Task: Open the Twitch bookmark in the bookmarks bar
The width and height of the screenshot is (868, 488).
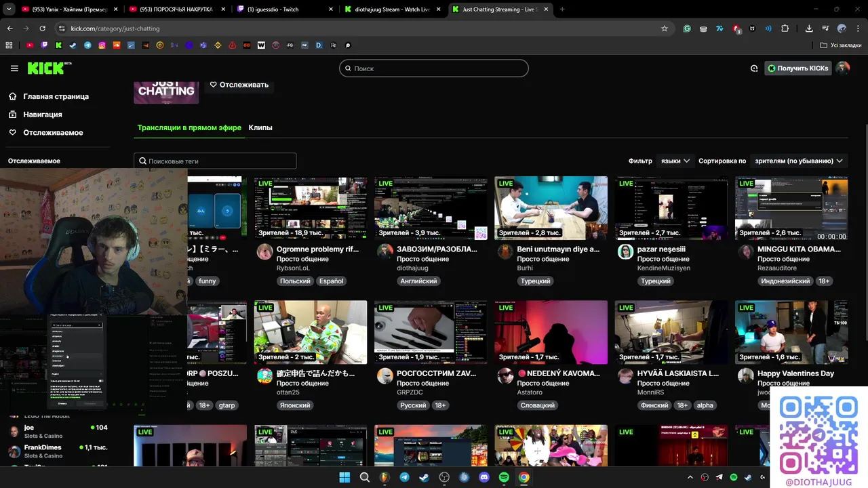Action: pos(44,45)
